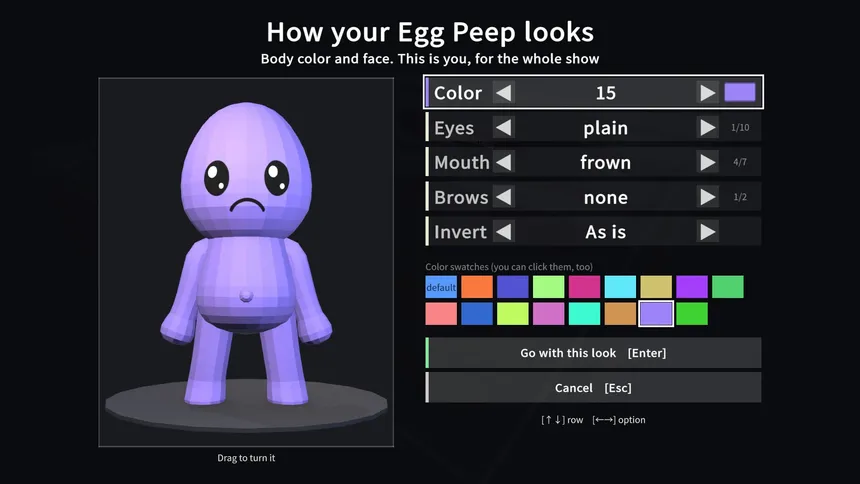Click the Brows row label
The height and width of the screenshot is (484, 860).
point(461,197)
